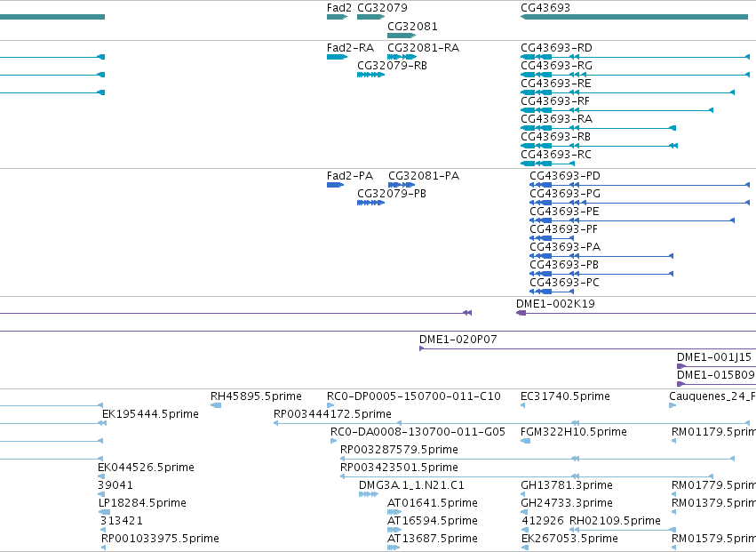The image size is (756, 552).
Task: Click DMG3A.1_1.N21.C1 label
Action: click(411, 486)
